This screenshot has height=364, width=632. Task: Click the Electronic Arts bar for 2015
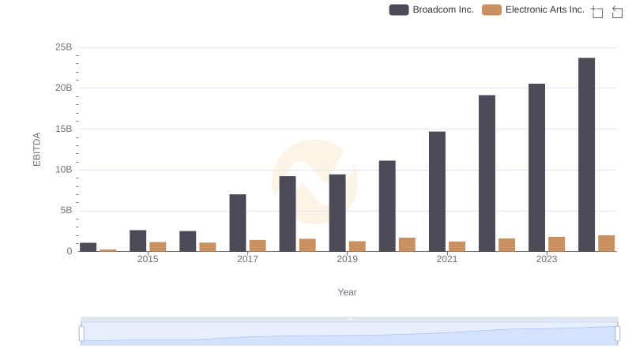tap(157, 247)
